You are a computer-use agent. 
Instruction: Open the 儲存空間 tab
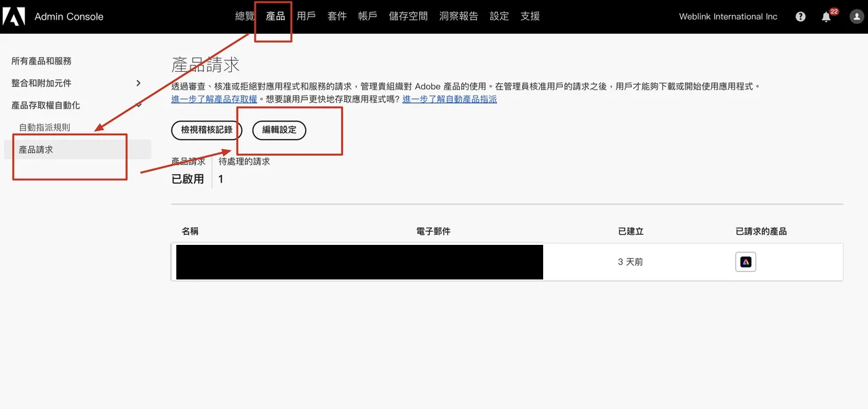coord(408,16)
